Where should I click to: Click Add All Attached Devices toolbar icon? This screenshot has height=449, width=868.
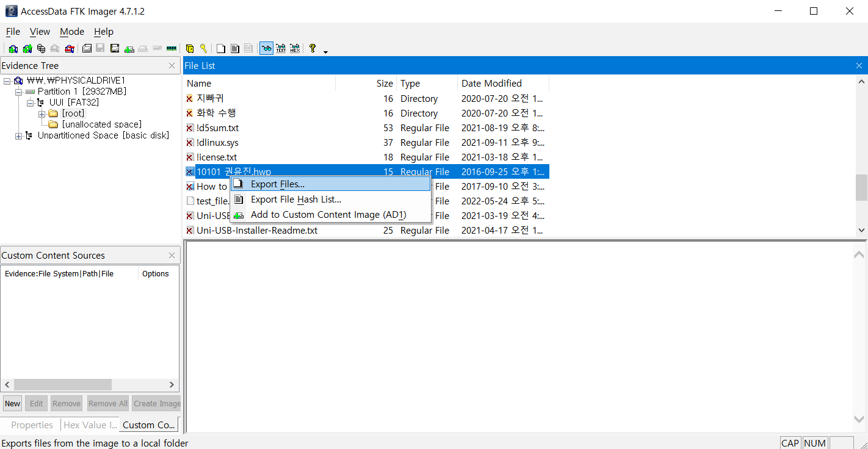(27, 49)
